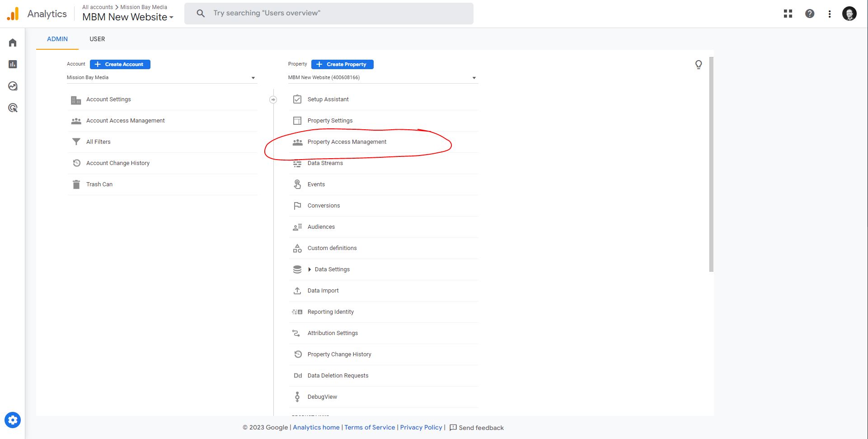This screenshot has height=439, width=868.
Task: Click the All Filters funnel icon
Action: [76, 142]
